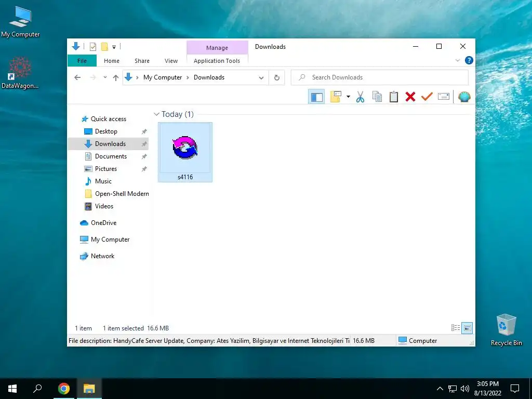Click the network tray icon

(x=453, y=389)
